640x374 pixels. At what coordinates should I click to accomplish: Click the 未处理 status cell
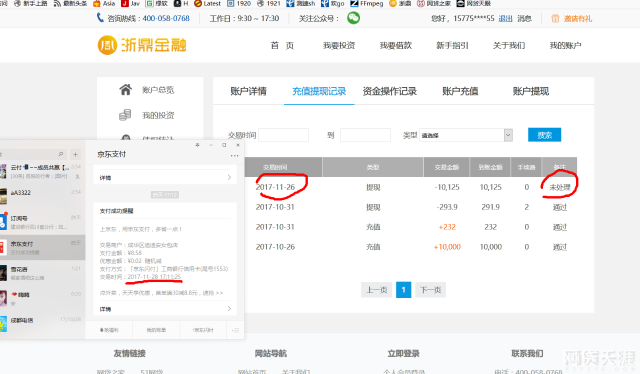point(560,187)
